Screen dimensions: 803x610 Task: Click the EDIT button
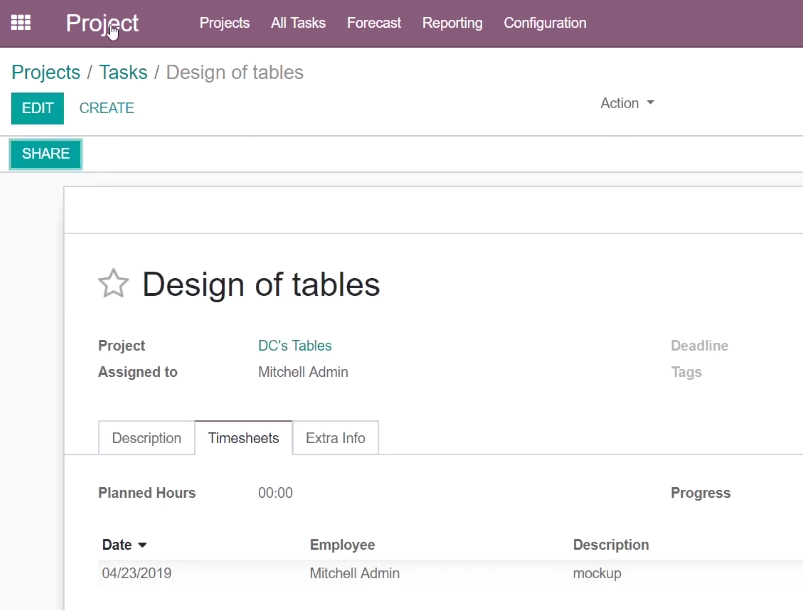(x=37, y=108)
